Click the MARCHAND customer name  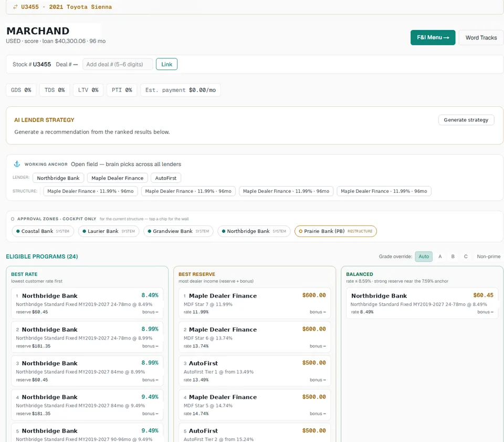pos(38,31)
